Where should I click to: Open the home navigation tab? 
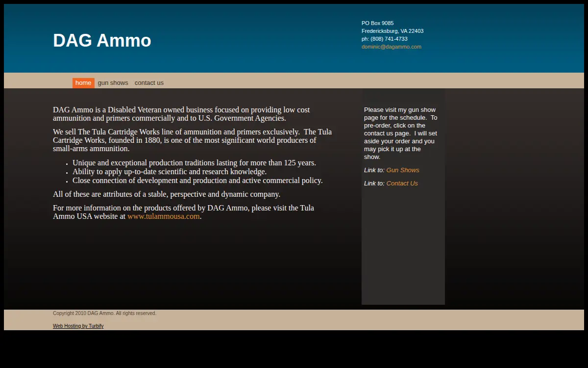pos(83,83)
